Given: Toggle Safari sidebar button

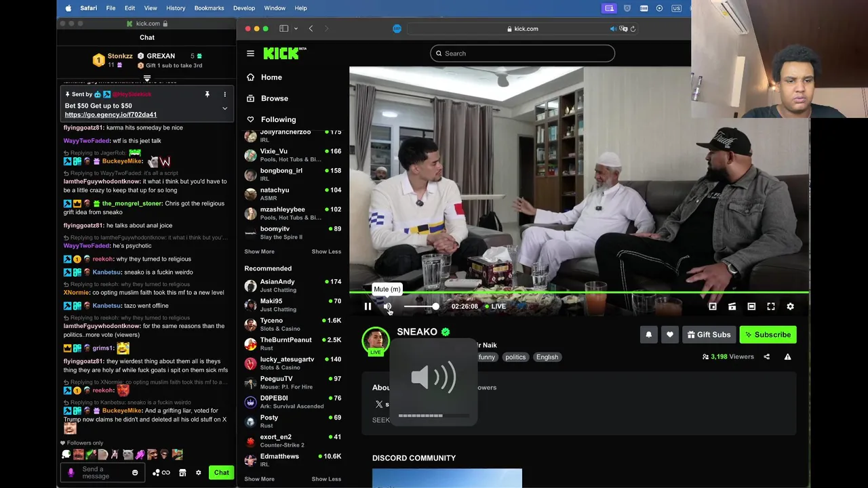Looking at the screenshot, I should [283, 28].
